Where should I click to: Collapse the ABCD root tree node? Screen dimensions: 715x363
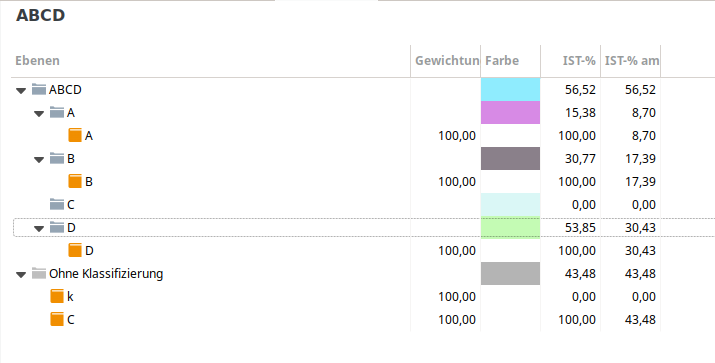click(x=21, y=90)
